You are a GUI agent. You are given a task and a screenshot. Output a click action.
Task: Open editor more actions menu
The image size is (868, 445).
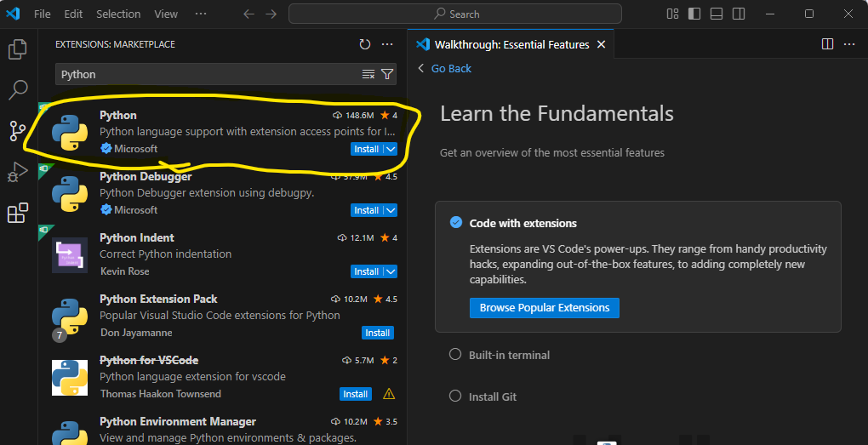click(x=849, y=44)
